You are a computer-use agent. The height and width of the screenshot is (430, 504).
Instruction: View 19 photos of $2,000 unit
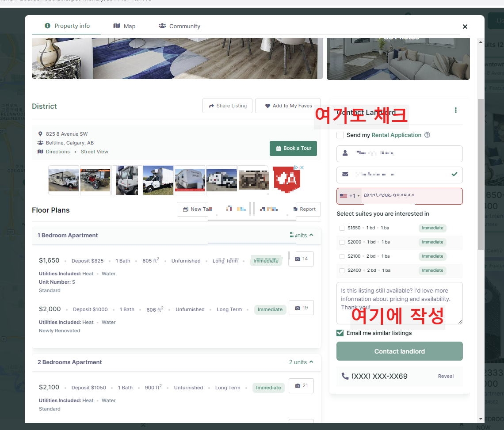pyautogui.click(x=301, y=308)
